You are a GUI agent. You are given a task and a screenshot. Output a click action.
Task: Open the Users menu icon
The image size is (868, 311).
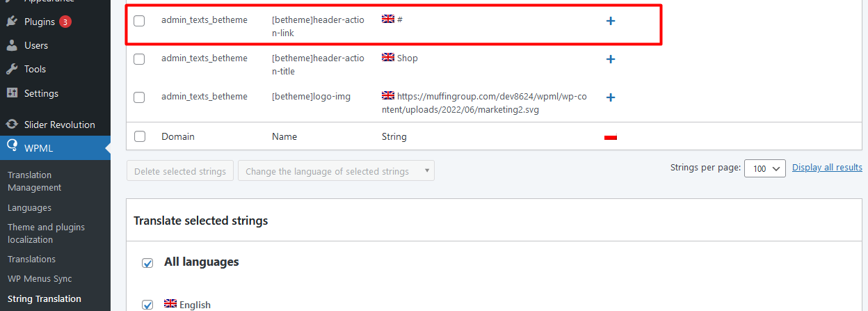tap(12, 45)
